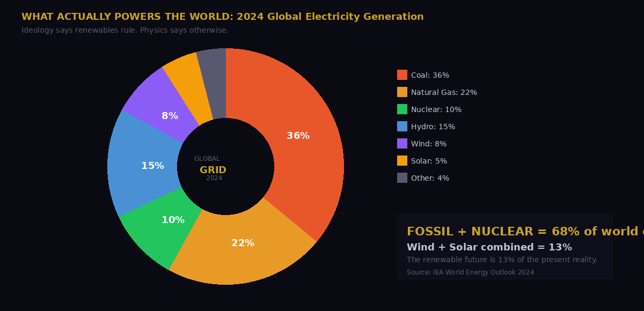Select the 8% Wind slice
644x311 pixels.
pyautogui.click(x=170, y=115)
